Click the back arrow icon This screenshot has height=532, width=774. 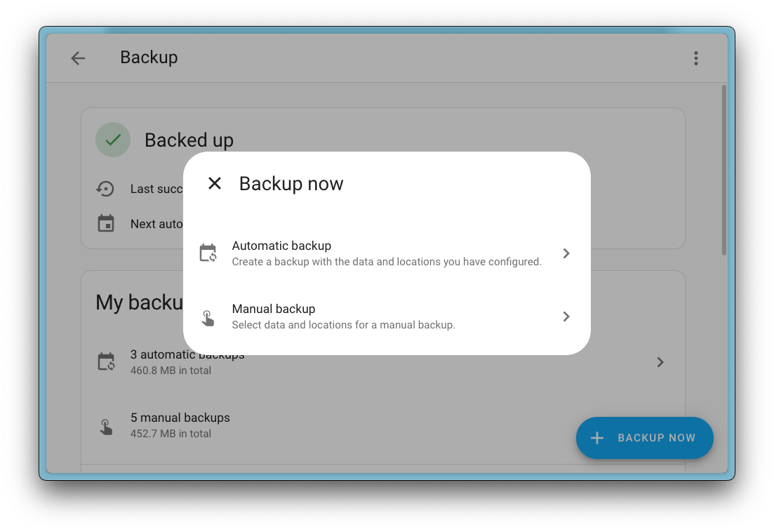pos(77,58)
